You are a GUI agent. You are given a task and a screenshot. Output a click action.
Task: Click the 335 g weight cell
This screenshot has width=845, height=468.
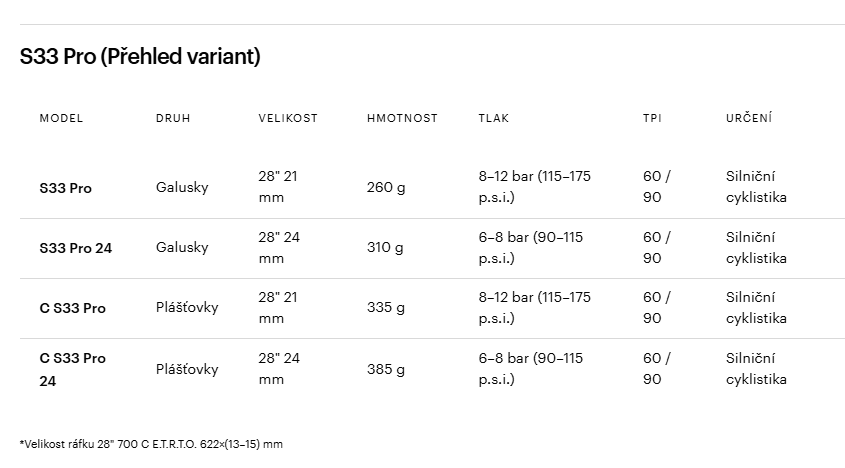[386, 307]
